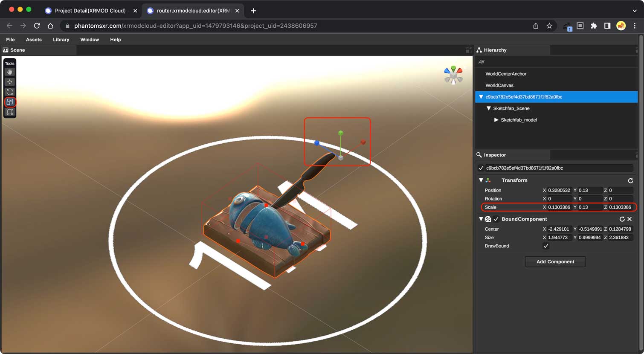
Task: Share this page from address bar
Action: pyautogui.click(x=536, y=26)
